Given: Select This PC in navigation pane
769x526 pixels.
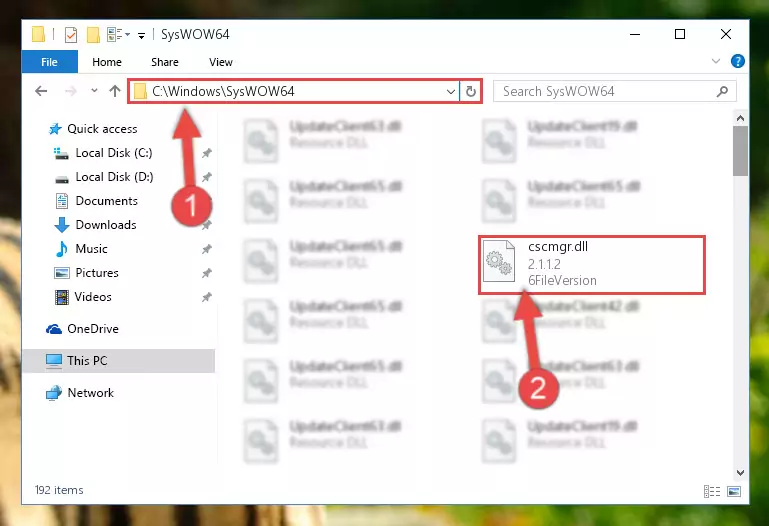Looking at the screenshot, I should (x=119, y=361).
